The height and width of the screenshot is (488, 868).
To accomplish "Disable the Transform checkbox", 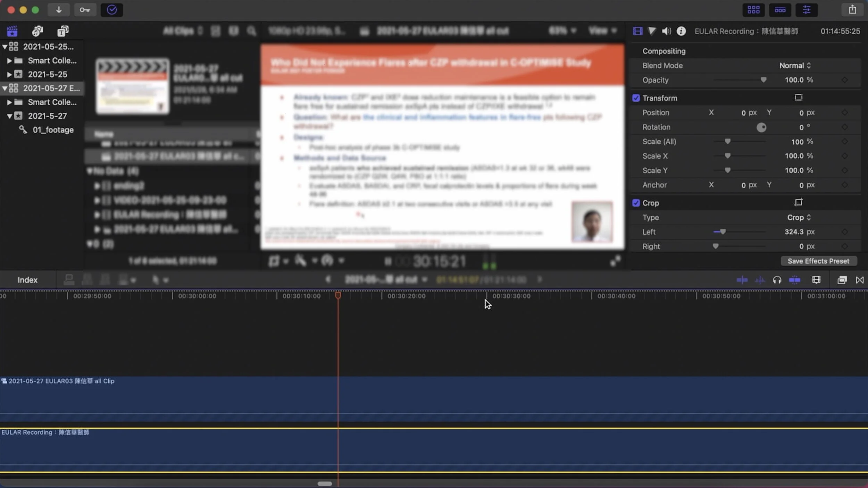I will (636, 98).
